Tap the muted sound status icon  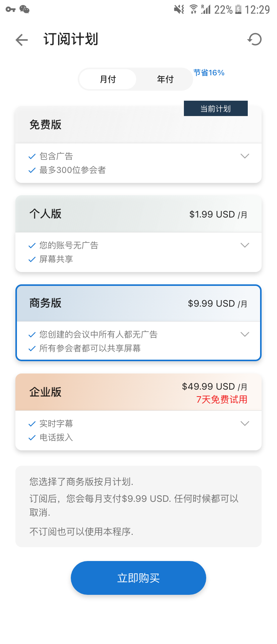coord(179,9)
